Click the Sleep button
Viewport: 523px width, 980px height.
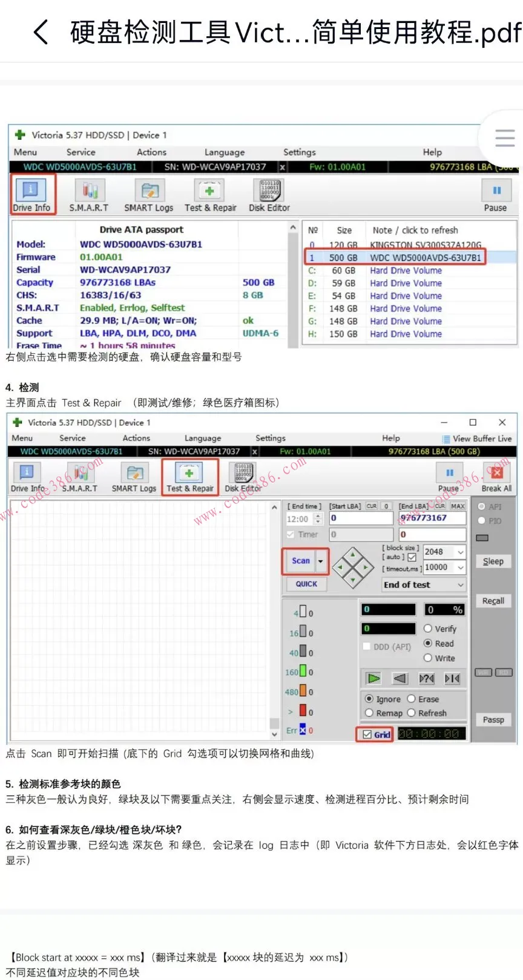pyautogui.click(x=493, y=561)
